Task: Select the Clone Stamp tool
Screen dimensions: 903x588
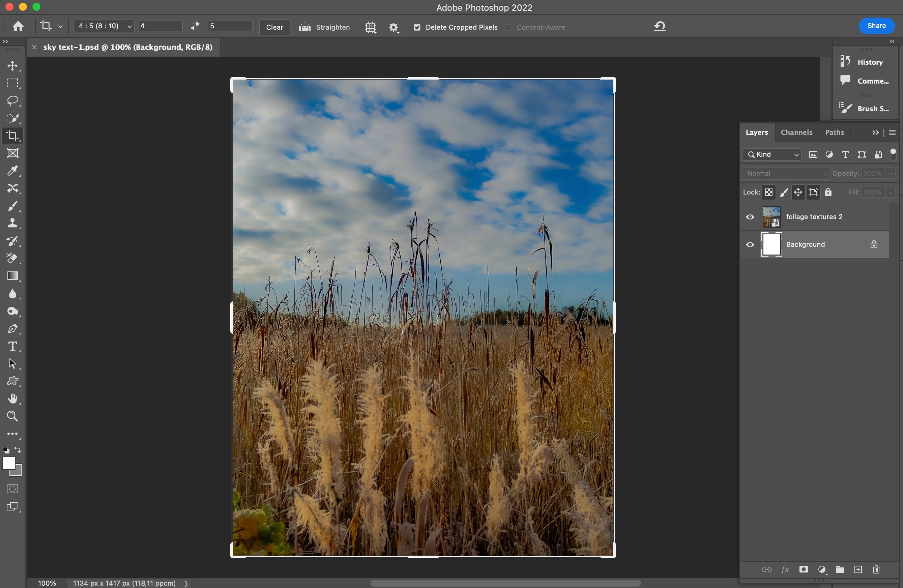Action: click(x=12, y=224)
